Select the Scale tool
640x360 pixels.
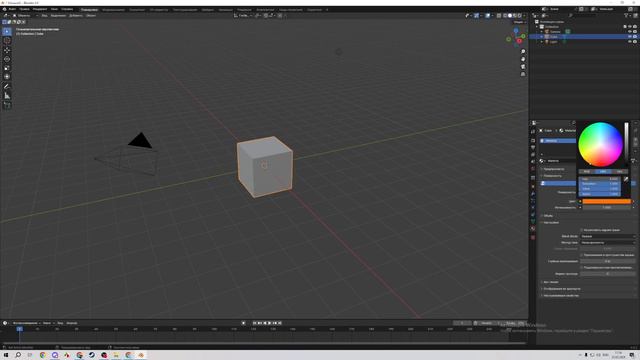pyautogui.click(x=7, y=68)
